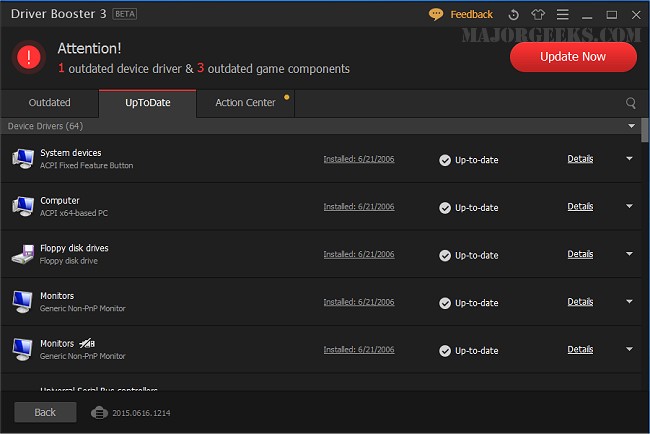This screenshot has width=650, height=434.
Task: Expand dropdown arrow for Computer row
Action: tap(629, 206)
